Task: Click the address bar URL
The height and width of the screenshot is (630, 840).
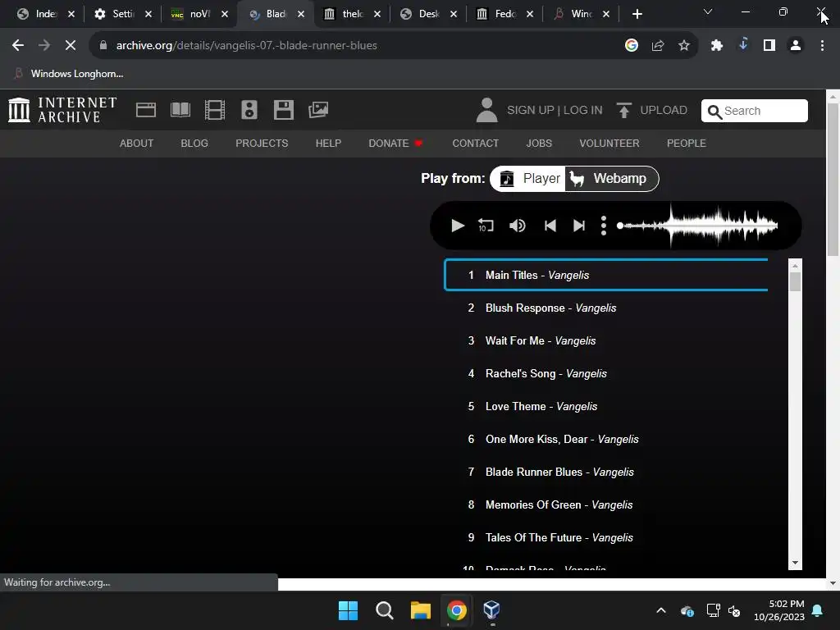Action: click(x=246, y=46)
